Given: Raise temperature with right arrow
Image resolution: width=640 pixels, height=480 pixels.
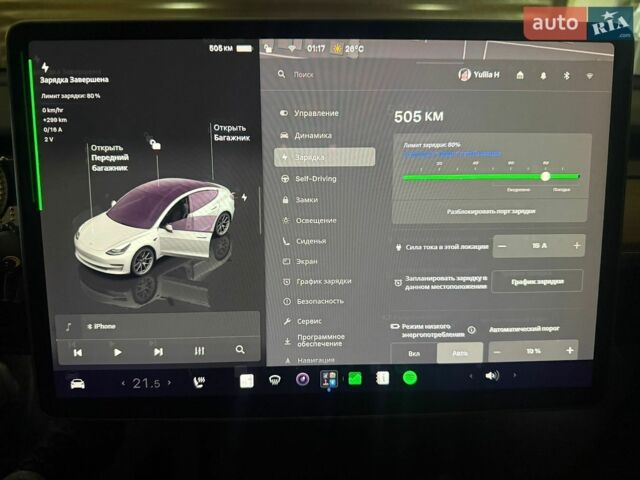Looking at the screenshot, I should click(169, 382).
